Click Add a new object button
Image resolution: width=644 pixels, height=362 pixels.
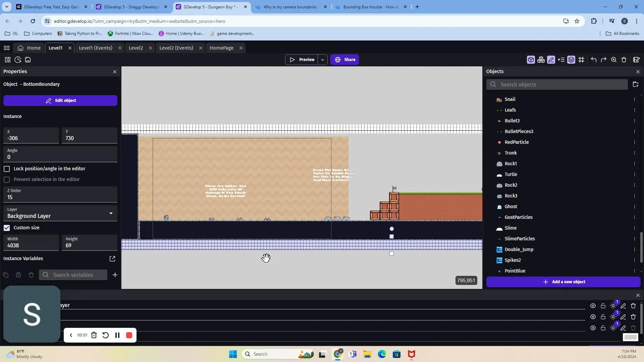563,282
